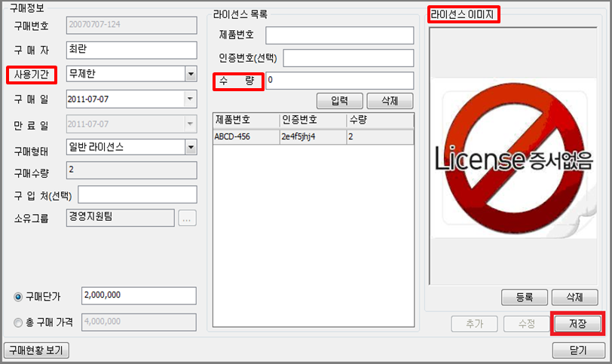Click the 수량 quantity input field
This screenshot has width=612, height=364.
339,80
